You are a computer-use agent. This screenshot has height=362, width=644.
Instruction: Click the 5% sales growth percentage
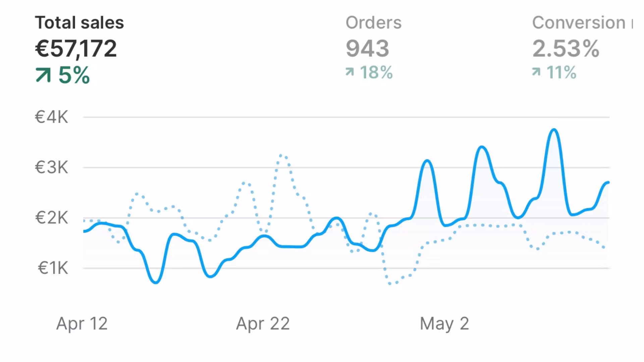point(74,75)
